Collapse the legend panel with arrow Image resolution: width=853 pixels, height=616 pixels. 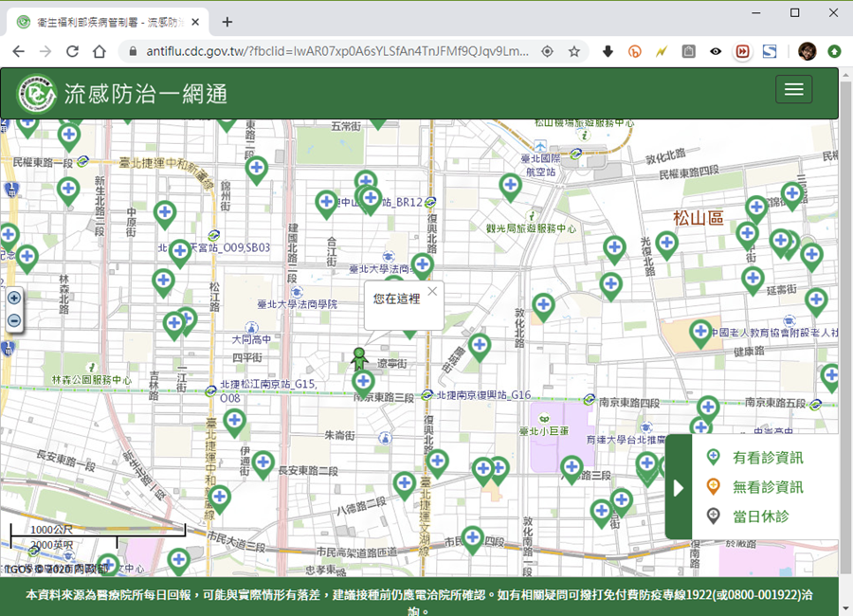click(x=678, y=488)
